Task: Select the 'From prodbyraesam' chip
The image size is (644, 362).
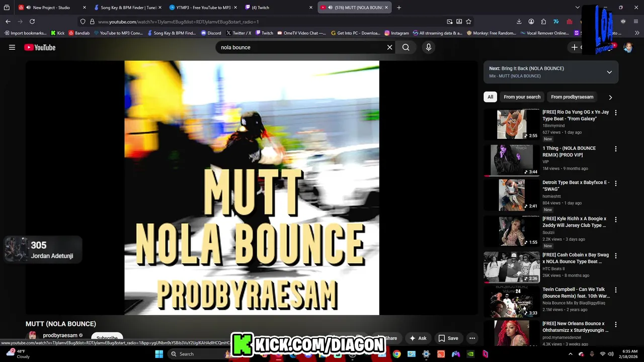Action: tap(572, 97)
